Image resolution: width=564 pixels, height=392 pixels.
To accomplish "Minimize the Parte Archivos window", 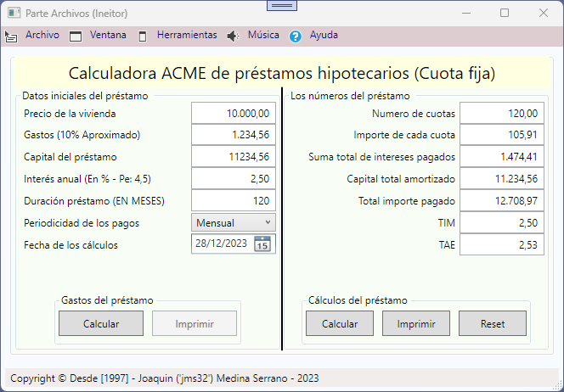I will click(466, 14).
